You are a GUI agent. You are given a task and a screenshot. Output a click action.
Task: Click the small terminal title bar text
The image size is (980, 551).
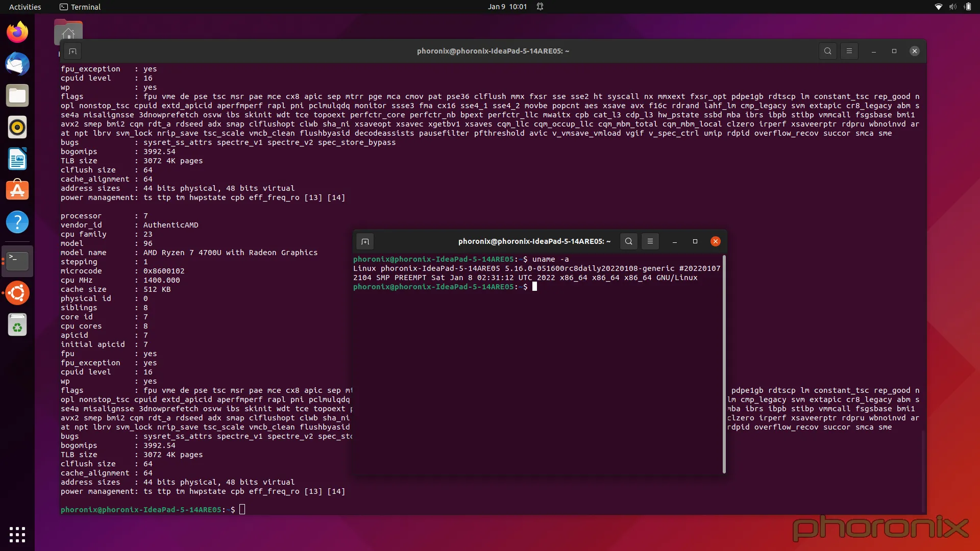[534, 241]
